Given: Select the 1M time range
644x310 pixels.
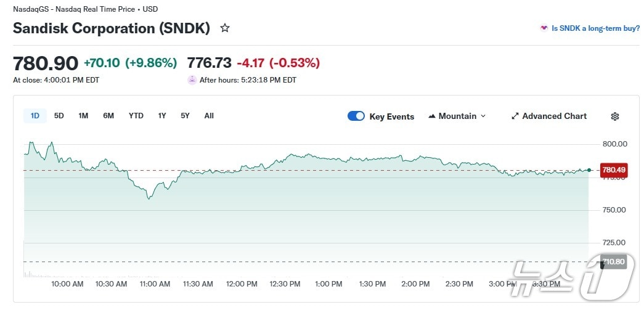Looking at the screenshot, I should [83, 115].
